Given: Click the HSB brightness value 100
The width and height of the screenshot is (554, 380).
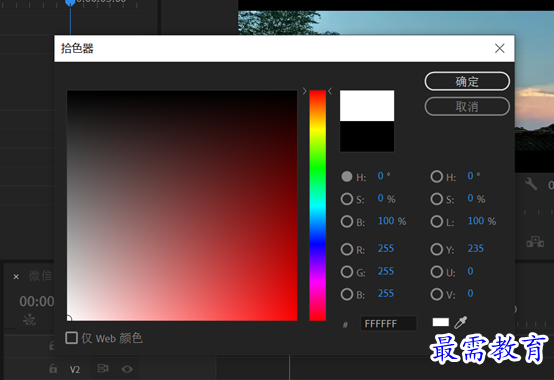Looking at the screenshot, I should point(386,221).
